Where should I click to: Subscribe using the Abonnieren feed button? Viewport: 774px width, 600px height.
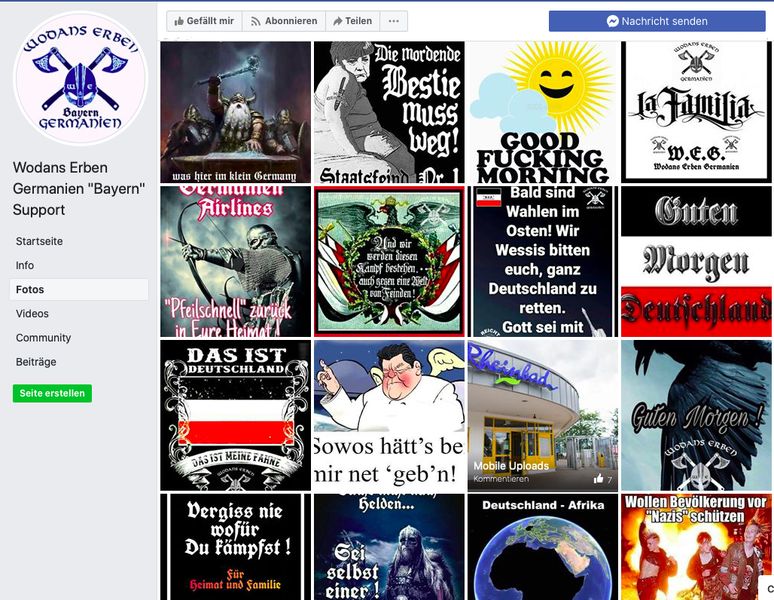coord(284,21)
